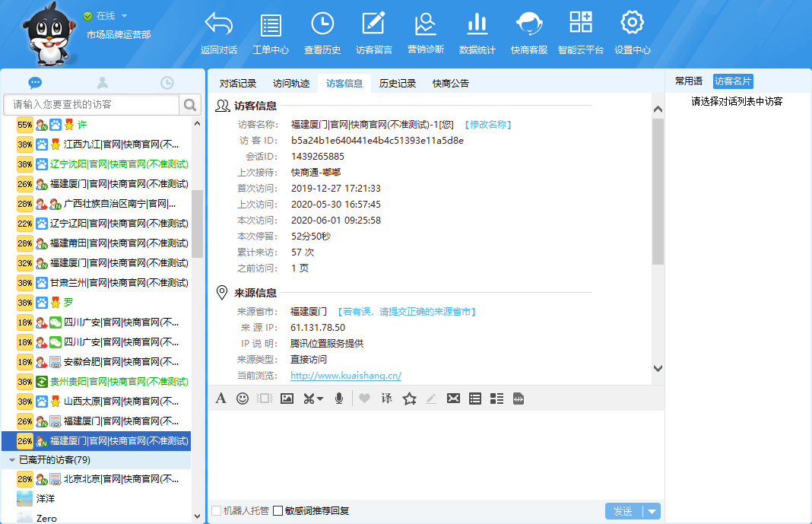Open the 历史记录 tab

(397, 84)
